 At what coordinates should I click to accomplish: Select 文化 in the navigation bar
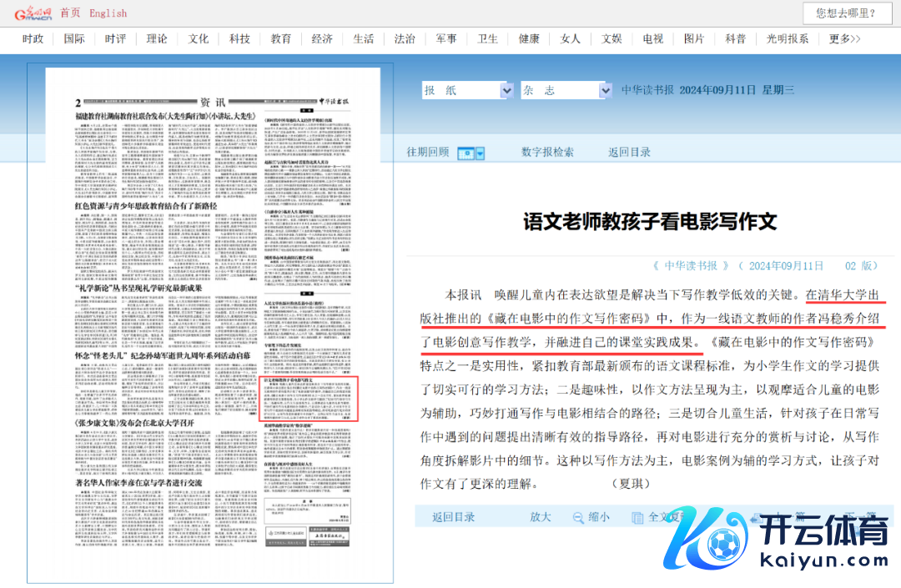click(199, 39)
